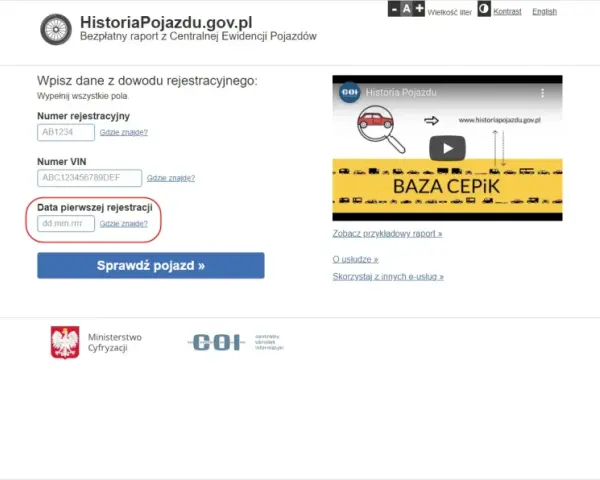Viewport: 600px width, 480px height.
Task: Click the Ministerstwo Cyfryzacji eagle emblem
Action: point(65,342)
